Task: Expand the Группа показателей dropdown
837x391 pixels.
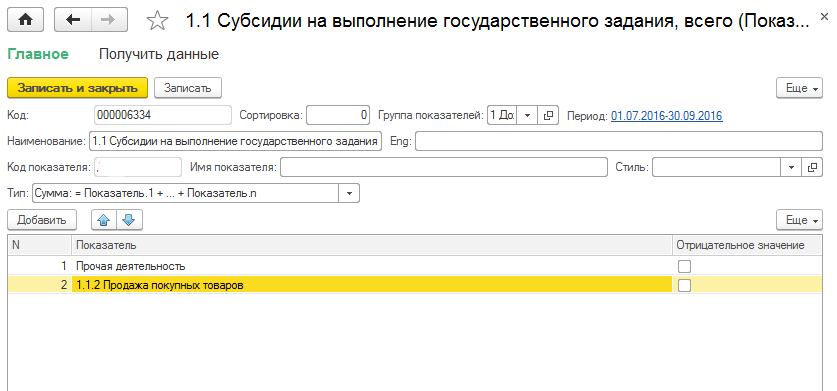Action: click(527, 115)
